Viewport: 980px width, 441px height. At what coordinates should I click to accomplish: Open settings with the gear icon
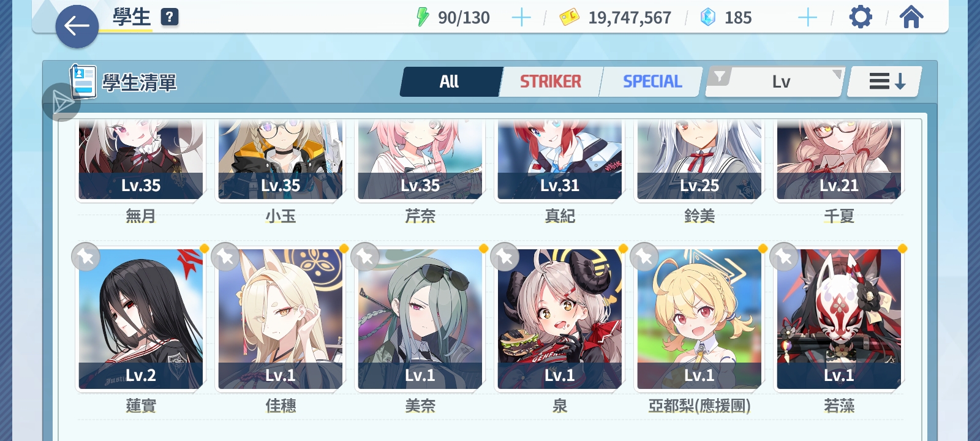tap(861, 17)
